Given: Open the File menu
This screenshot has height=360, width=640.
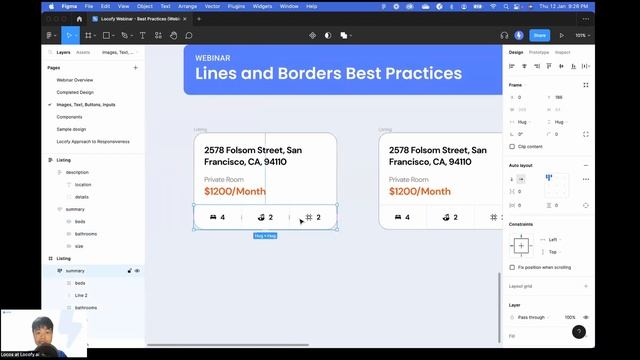Looking at the screenshot, I should pos(89,6).
